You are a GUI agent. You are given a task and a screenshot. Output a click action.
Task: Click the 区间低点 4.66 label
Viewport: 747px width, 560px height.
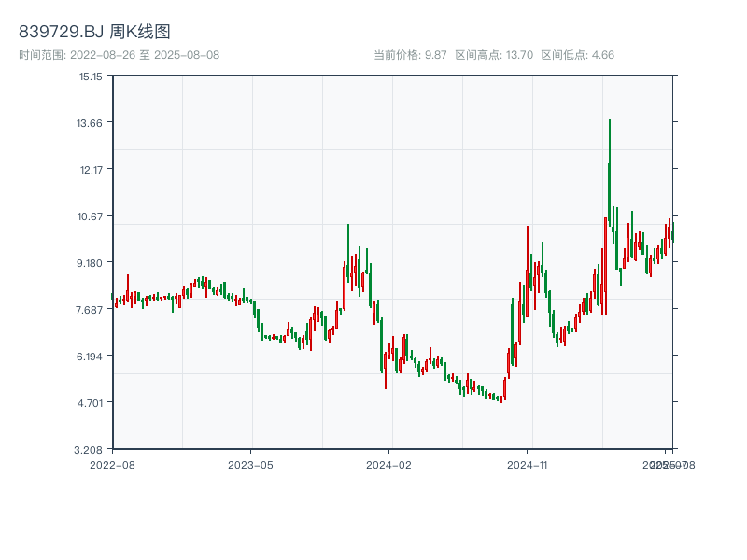(x=577, y=55)
